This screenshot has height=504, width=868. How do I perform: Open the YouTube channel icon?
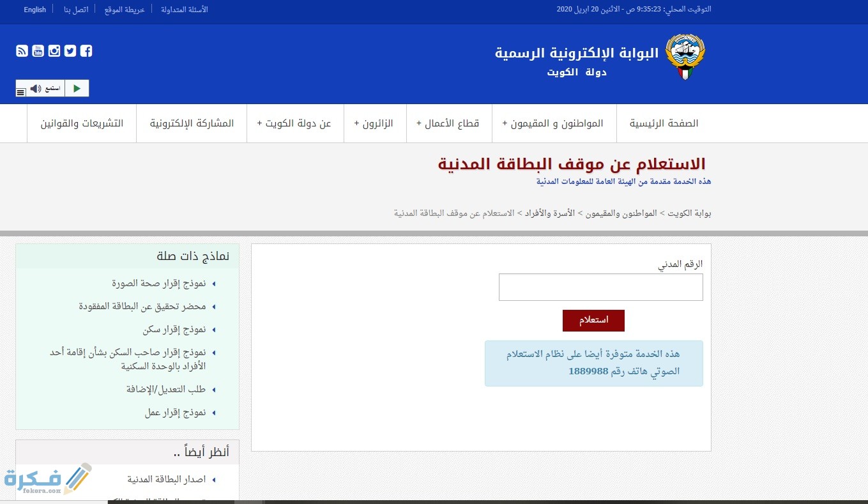pos(38,51)
